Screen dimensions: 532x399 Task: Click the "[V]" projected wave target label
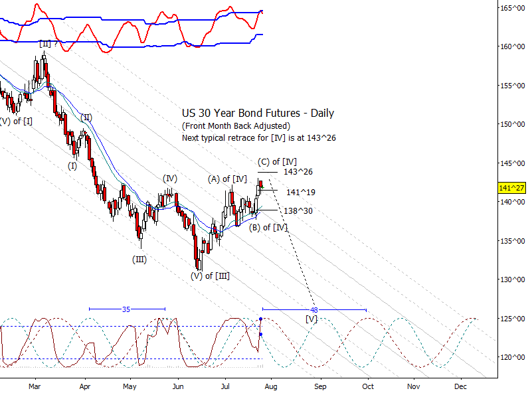pyautogui.click(x=311, y=319)
